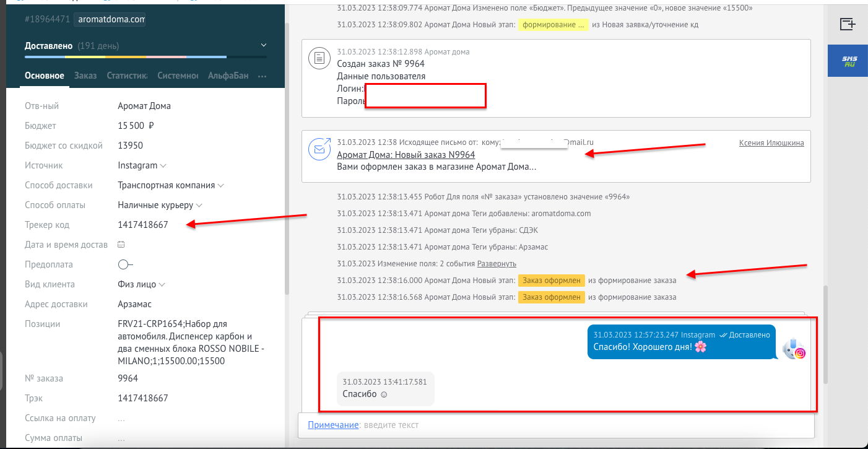This screenshot has height=449, width=868.
Task: Open the Вид клиента Физ лицо dropdown
Action: (141, 284)
